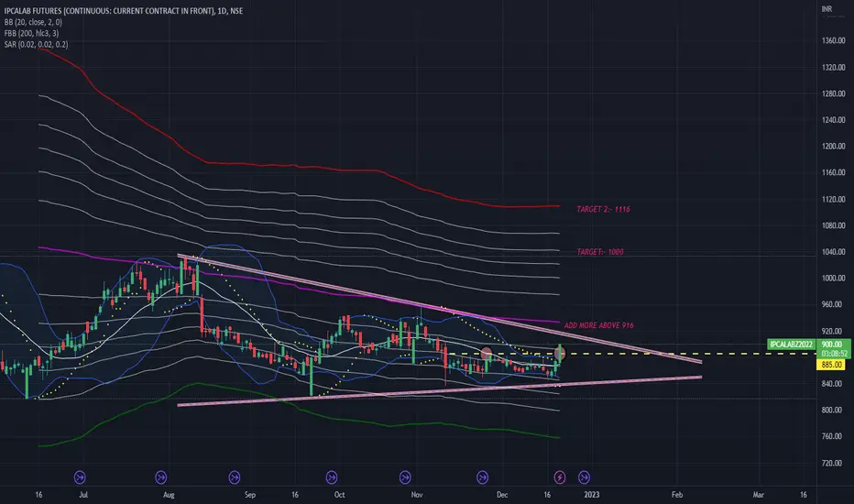Click the 1080.00 price axis label
Viewport: 854px width, 504px height.
(x=833, y=225)
